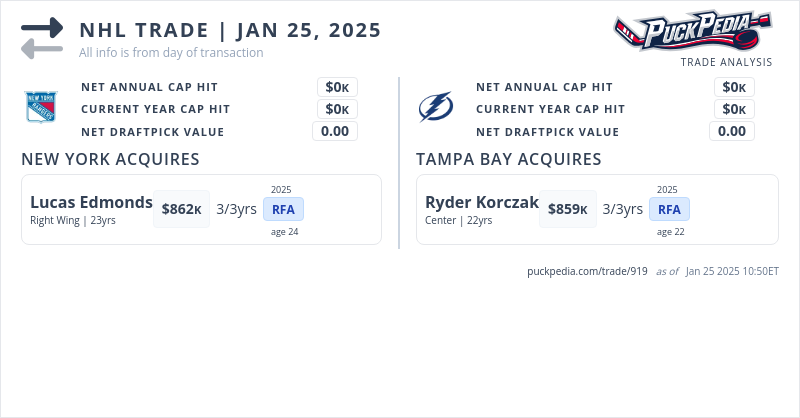The height and width of the screenshot is (418, 800).
Task: Click Lucas Edmonds RFA badge
Action: coord(283,209)
